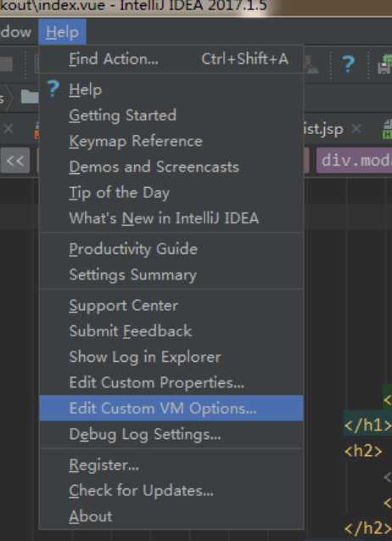Open Support Center
This screenshot has height=541, width=392.
tap(171, 306)
